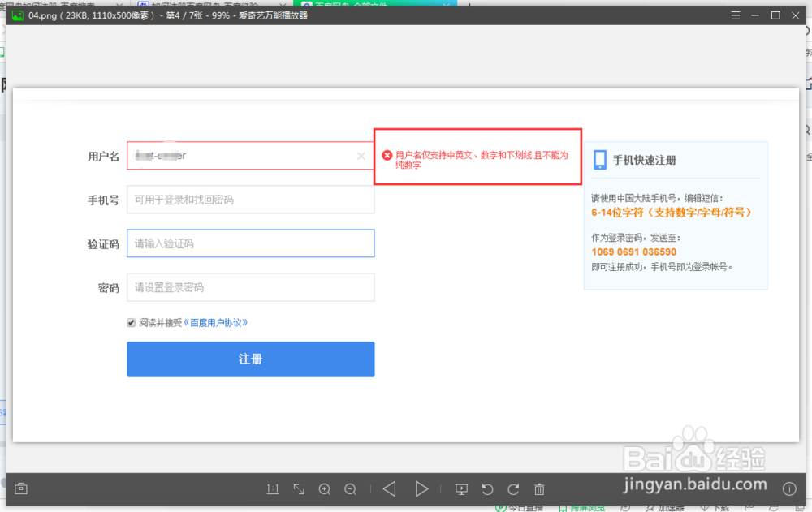Viewport: 812px width, 512px height.
Task: Click 今日直播 in the background browser status bar
Action: [x=520, y=508]
